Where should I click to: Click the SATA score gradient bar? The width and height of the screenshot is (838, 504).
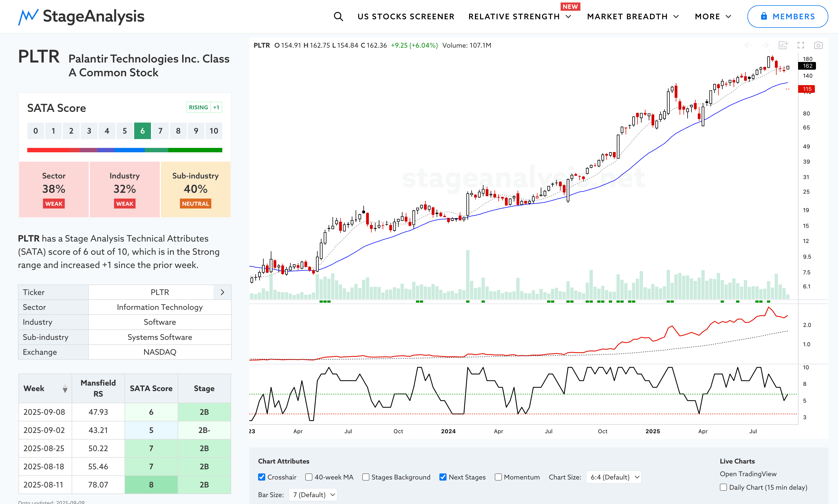[125, 150]
